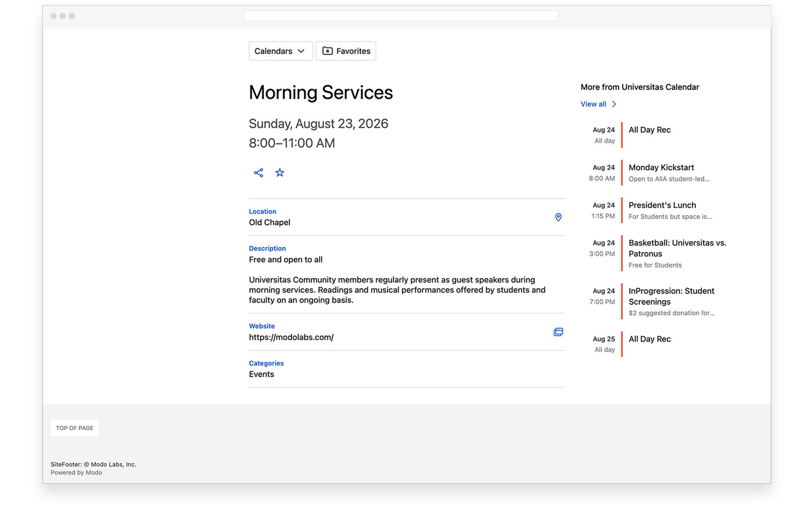Image resolution: width=812 pixels, height=527 pixels.
Task: Click the More from Universitas Calendar heading
Action: point(640,87)
